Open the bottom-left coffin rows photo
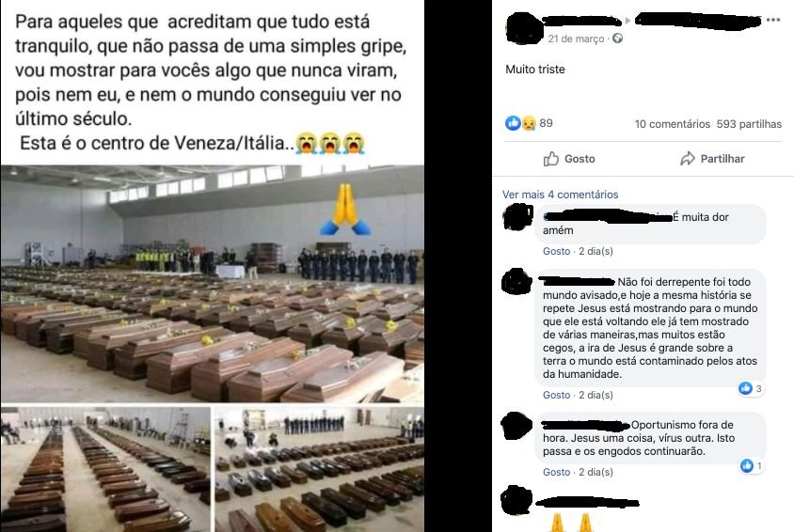Screen dimensions: 794x532 105,469
